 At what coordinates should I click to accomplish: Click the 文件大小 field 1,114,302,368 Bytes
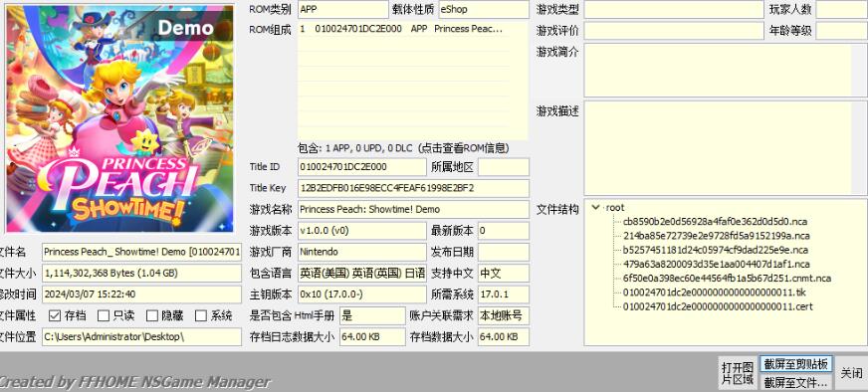point(141,273)
